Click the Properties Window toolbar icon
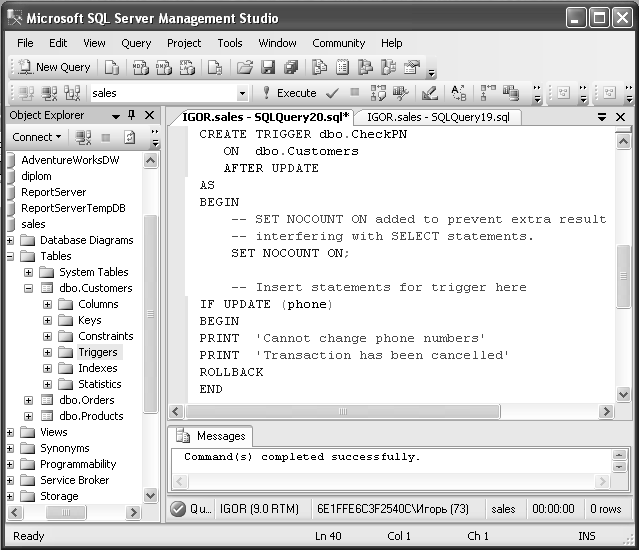 coord(412,67)
